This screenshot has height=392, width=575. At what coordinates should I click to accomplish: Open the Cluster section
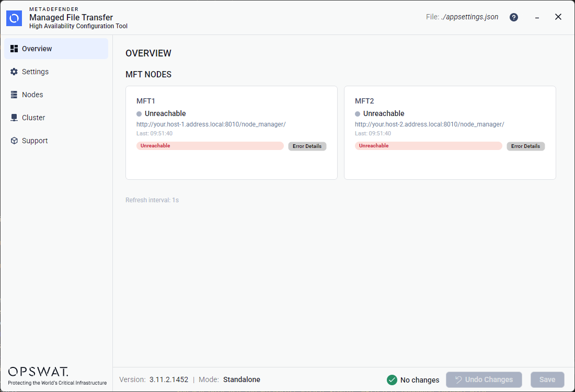[x=56, y=118]
